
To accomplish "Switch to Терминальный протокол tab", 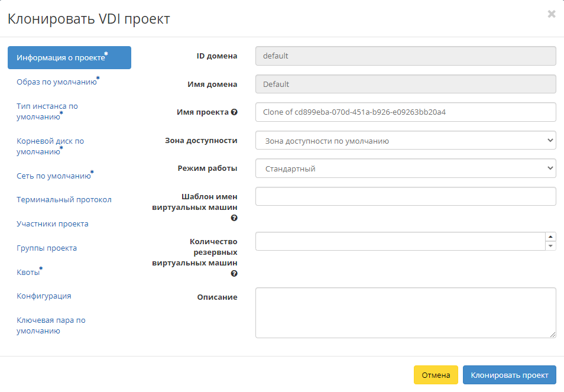I will click(64, 200).
